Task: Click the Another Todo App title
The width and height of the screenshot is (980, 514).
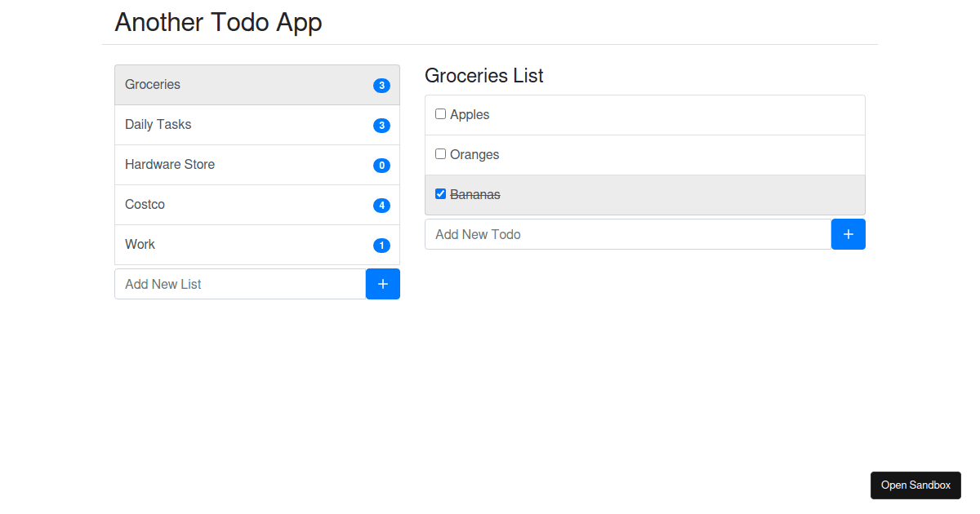Action: 218,22
